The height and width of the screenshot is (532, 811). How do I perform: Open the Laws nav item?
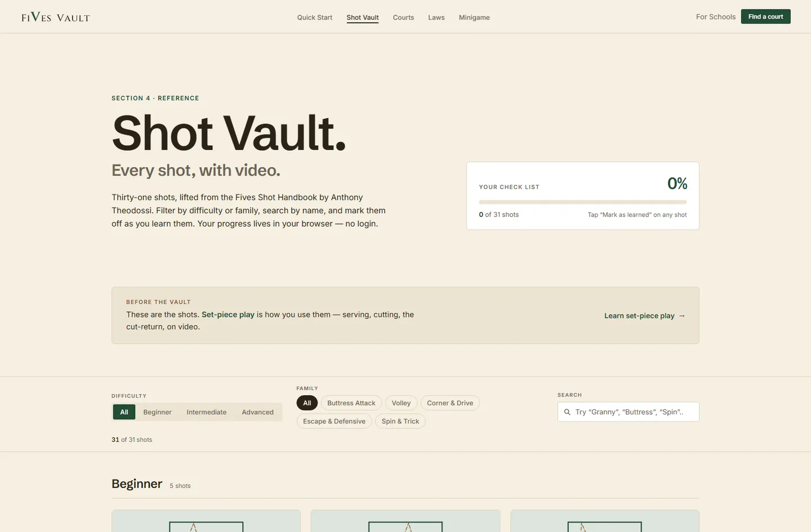(436, 17)
